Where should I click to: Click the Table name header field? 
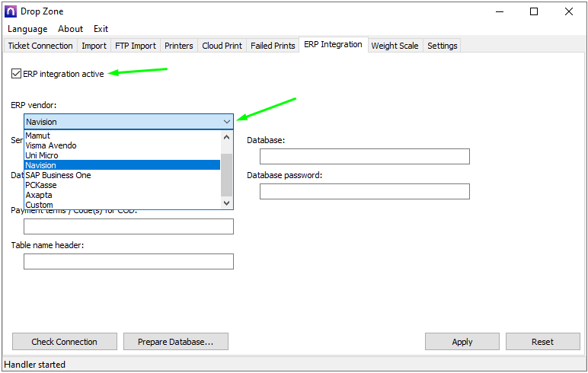[x=129, y=261]
